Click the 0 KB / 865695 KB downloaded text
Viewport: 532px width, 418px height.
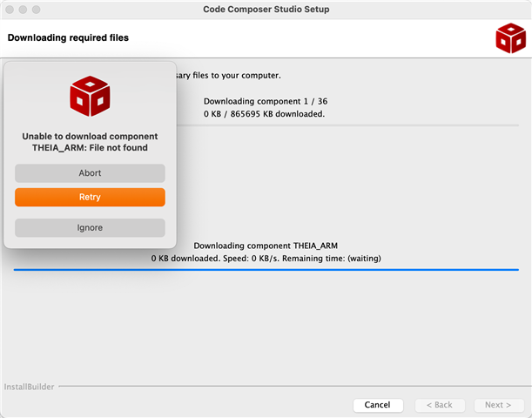pos(266,113)
